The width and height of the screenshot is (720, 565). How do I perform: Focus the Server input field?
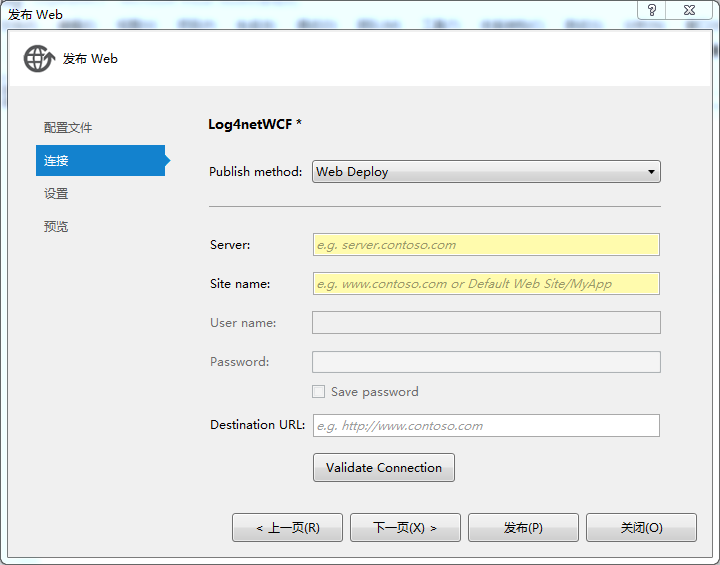(x=486, y=245)
